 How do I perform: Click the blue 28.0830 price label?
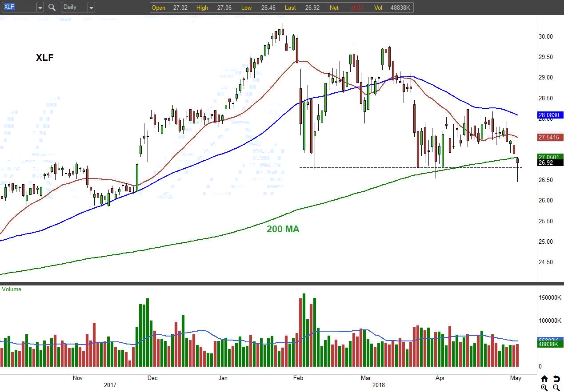pyautogui.click(x=550, y=115)
